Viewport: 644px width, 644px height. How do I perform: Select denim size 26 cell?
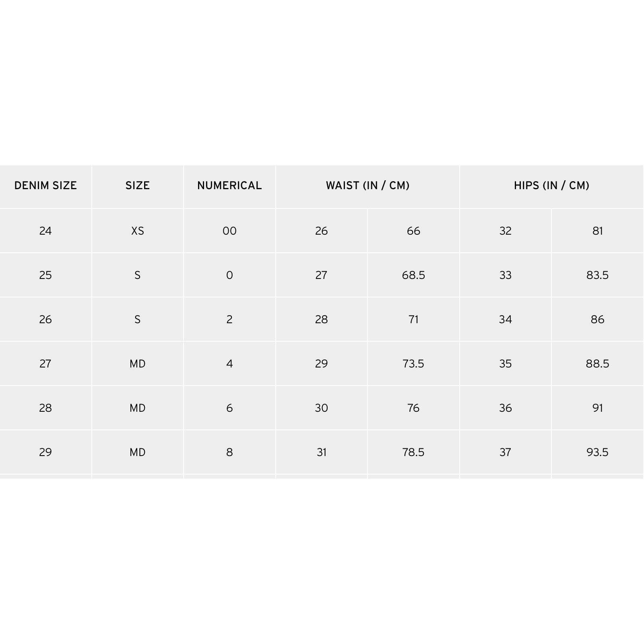click(x=45, y=319)
